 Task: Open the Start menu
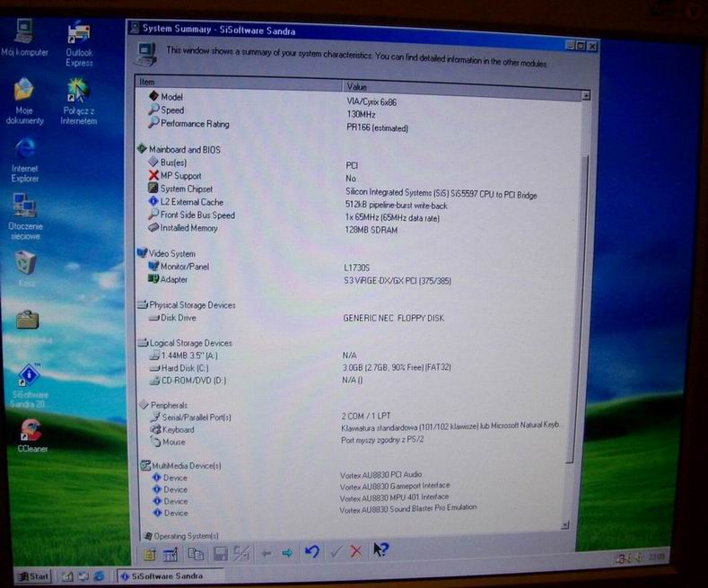coord(33,576)
